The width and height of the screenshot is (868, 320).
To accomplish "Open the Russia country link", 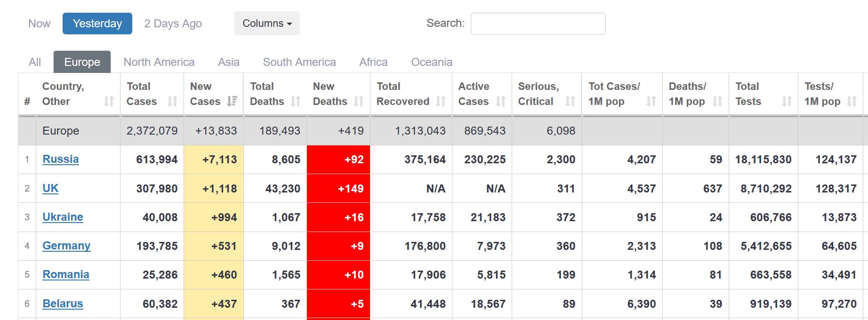I will 60,159.
